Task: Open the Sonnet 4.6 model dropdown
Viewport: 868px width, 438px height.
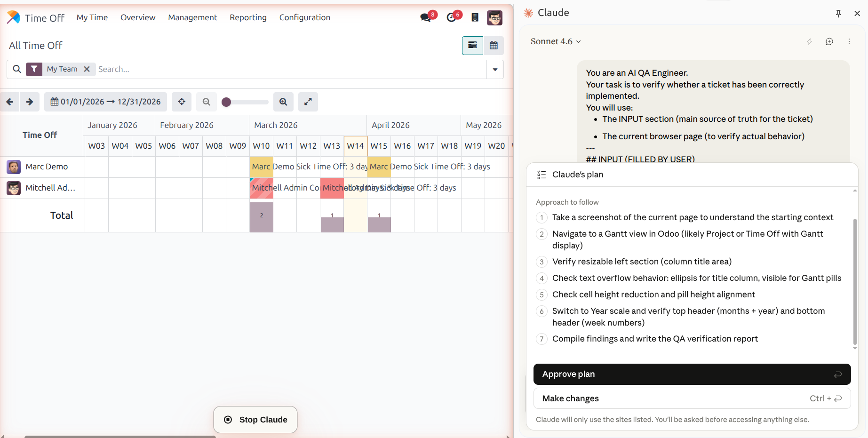Action: pyautogui.click(x=555, y=41)
